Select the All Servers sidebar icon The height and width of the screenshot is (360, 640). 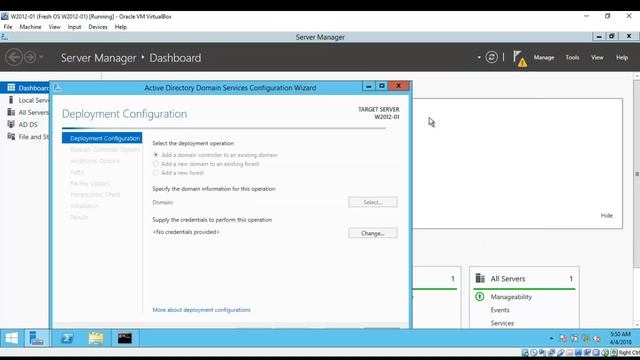coord(11,112)
